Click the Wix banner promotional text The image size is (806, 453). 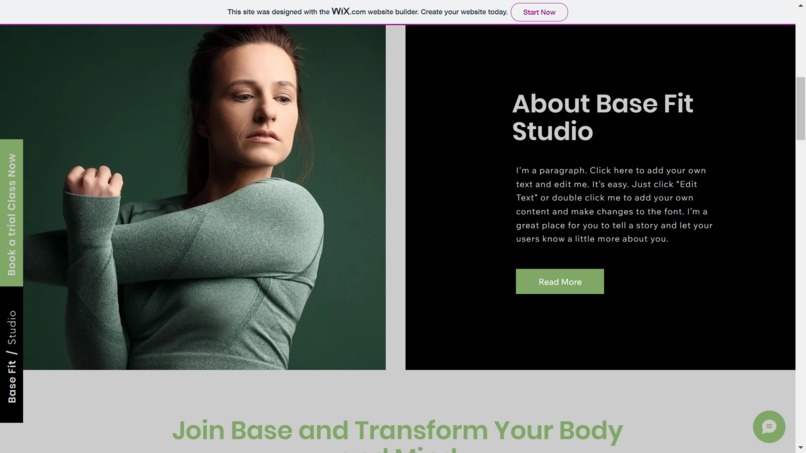tap(367, 12)
